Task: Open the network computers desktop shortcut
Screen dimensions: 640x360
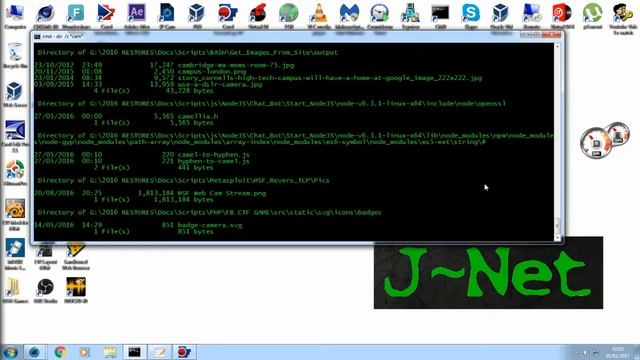Action: click(x=410, y=16)
